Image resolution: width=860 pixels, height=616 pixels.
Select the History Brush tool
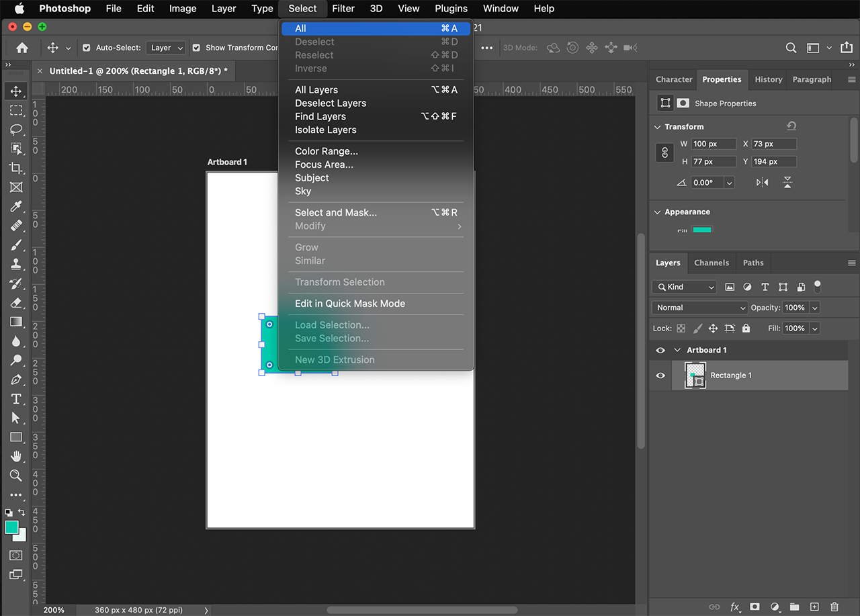click(16, 283)
